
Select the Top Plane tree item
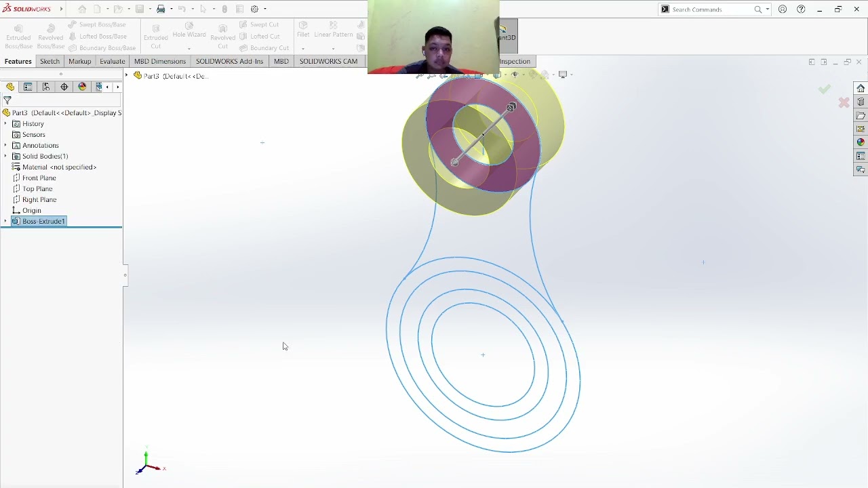click(32, 188)
